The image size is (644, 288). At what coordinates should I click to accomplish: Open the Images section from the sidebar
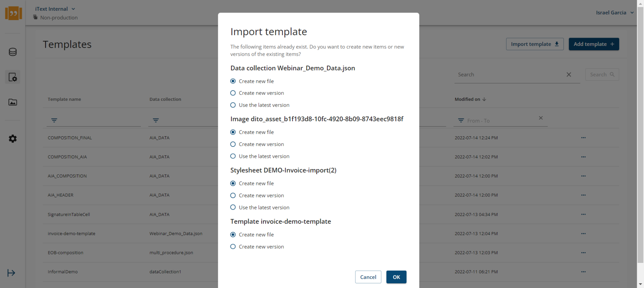click(x=13, y=102)
